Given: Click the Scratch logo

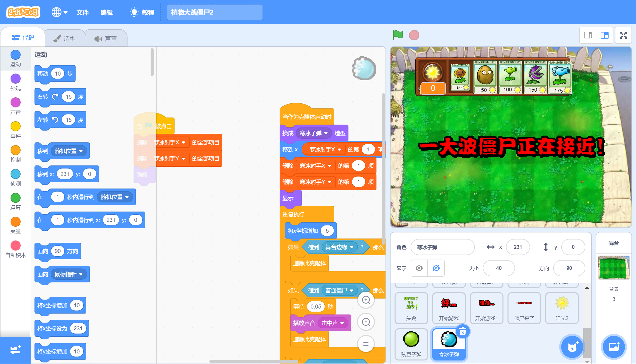Looking at the screenshot, I should tap(23, 12).
